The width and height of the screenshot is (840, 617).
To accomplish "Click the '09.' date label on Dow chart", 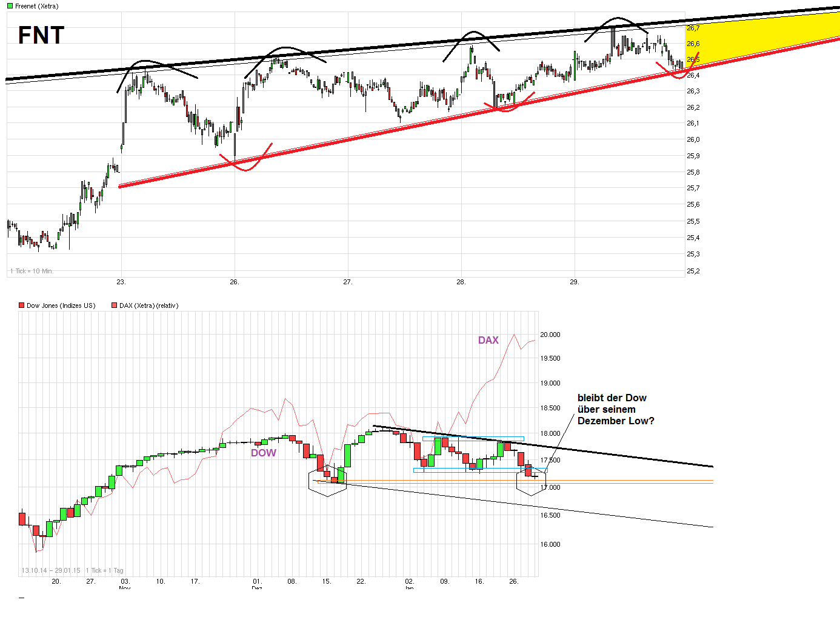I will 445,581.
